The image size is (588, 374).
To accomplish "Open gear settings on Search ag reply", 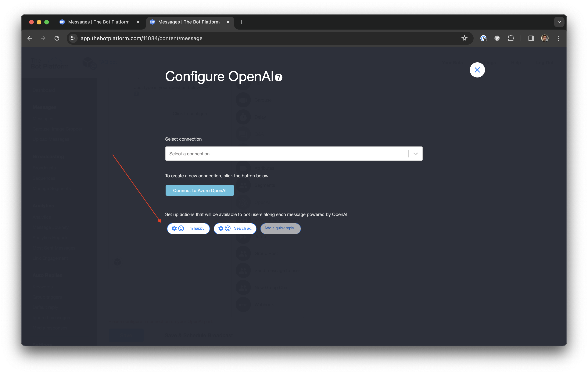I will (x=221, y=228).
